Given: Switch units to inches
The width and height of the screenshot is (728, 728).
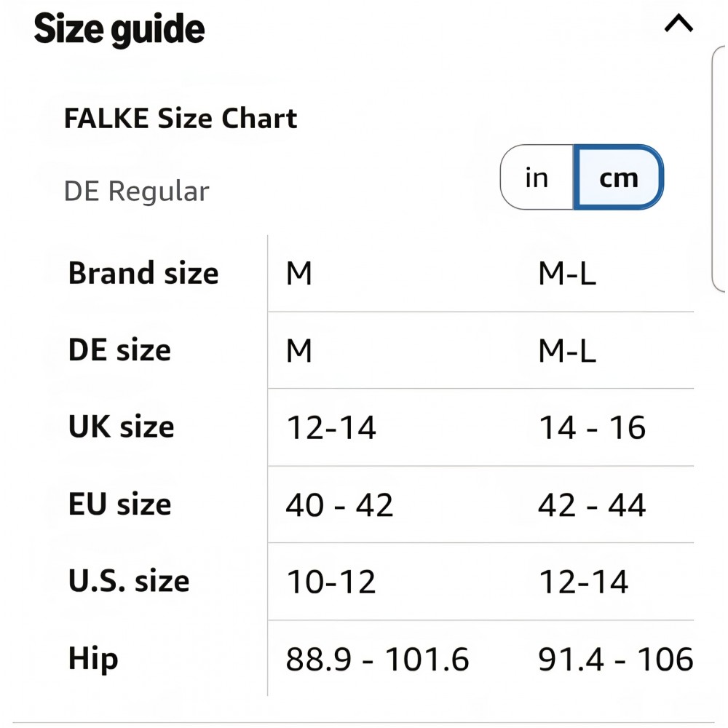Looking at the screenshot, I should [x=537, y=178].
